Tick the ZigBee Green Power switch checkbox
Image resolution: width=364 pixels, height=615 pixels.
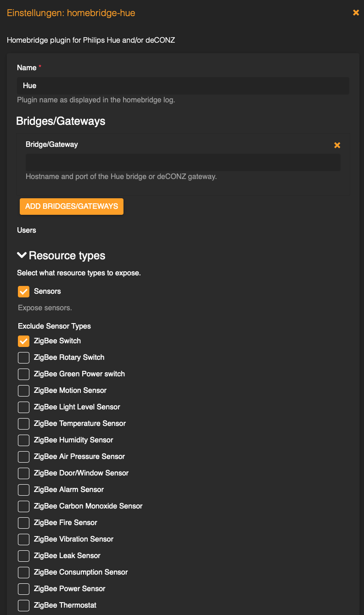pos(23,374)
